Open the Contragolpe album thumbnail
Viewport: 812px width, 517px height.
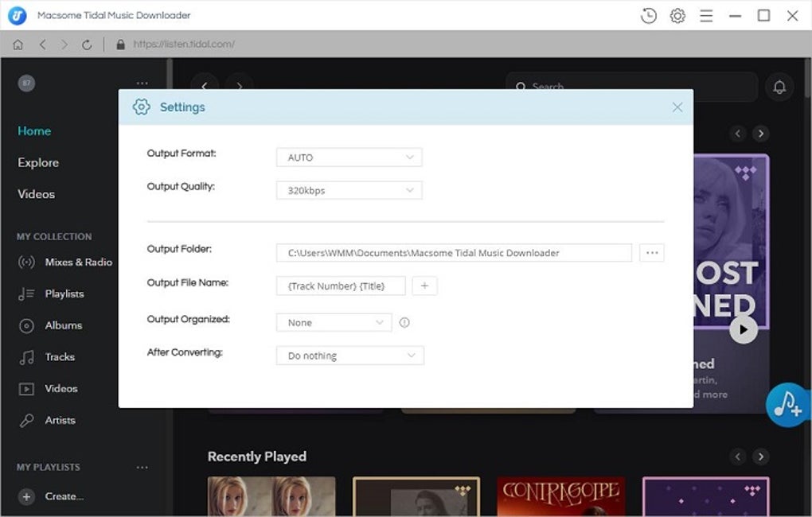[561, 496]
